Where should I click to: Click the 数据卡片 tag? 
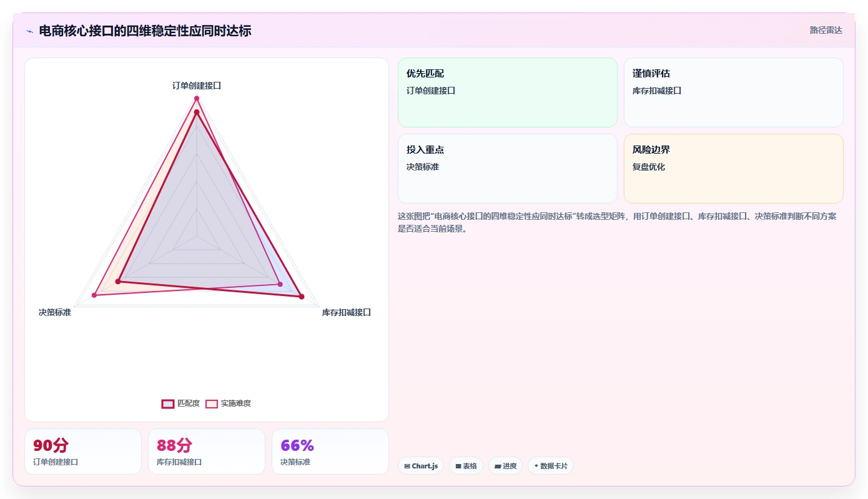(x=551, y=466)
